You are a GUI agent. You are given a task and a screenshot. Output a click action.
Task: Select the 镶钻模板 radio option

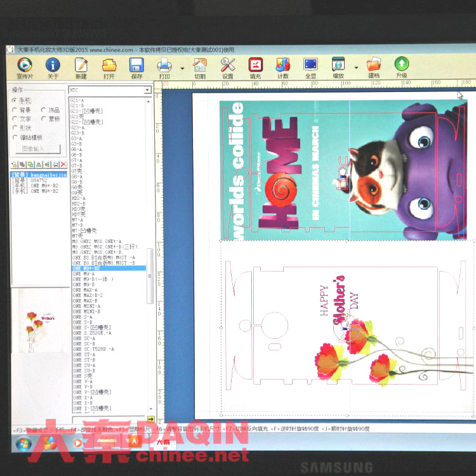coord(27,138)
